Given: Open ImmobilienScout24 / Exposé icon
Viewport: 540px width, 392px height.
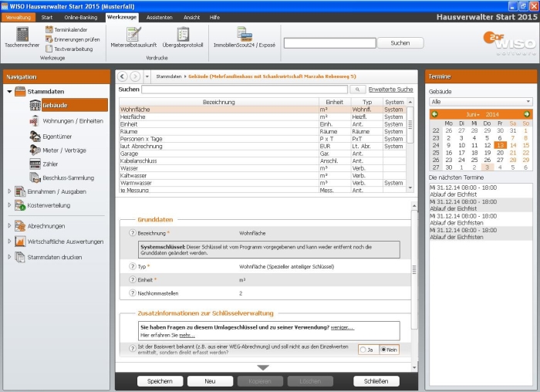Looking at the screenshot, I should click(x=245, y=34).
